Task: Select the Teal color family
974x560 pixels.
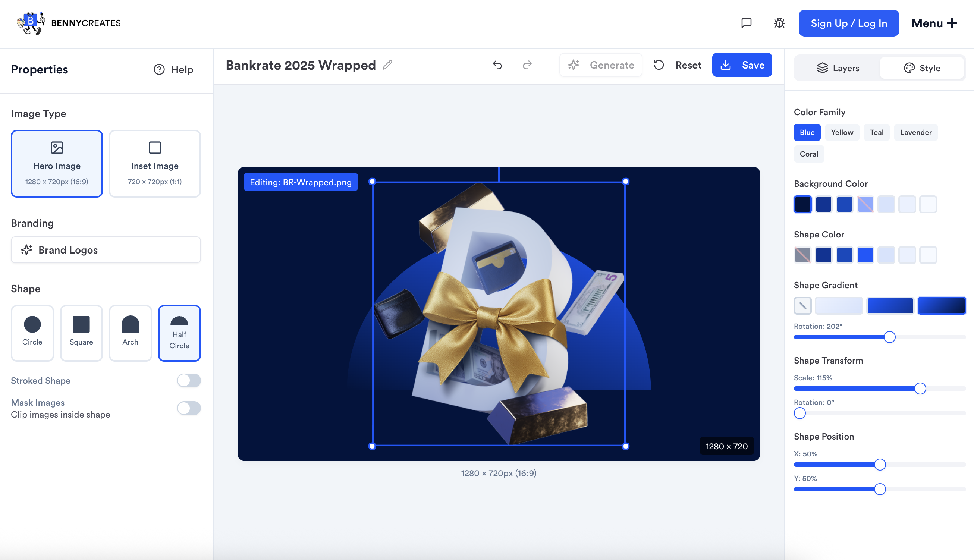Action: pos(877,132)
